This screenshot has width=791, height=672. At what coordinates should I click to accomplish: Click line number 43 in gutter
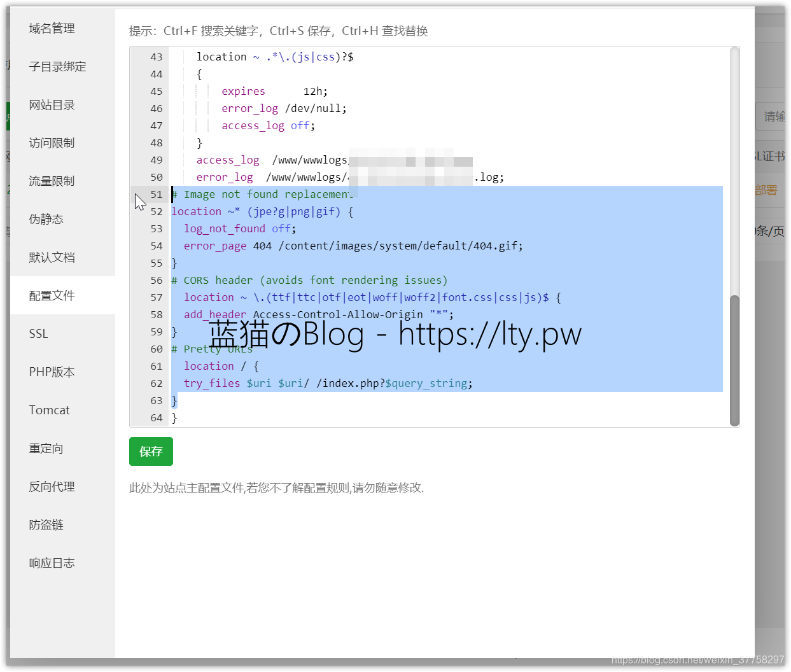tap(157, 57)
